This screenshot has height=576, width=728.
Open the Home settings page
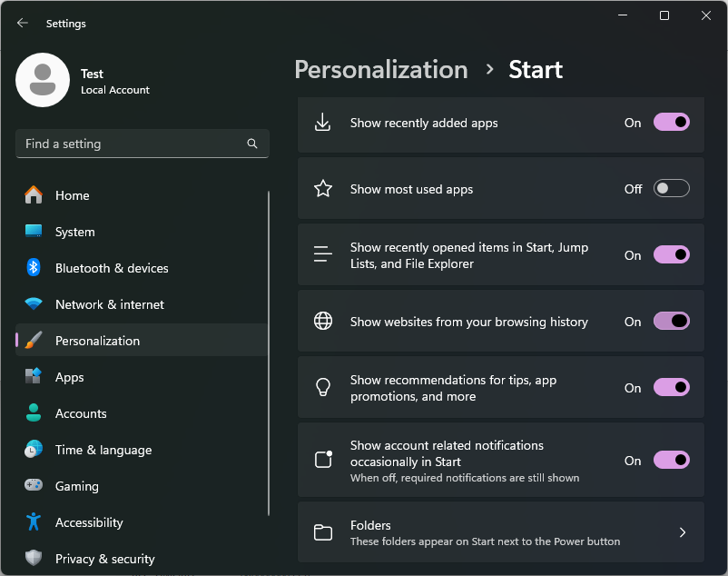pos(142,195)
